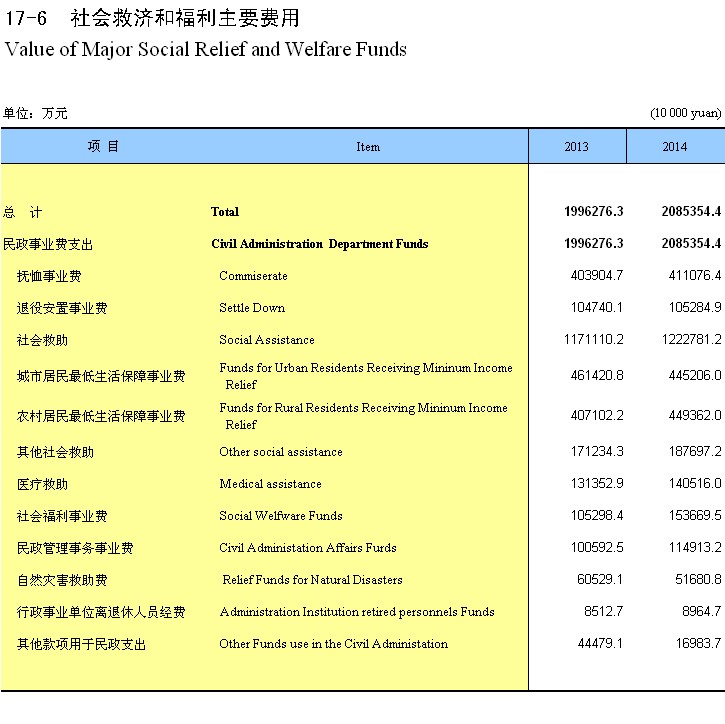Select the 'Commiserate' row label

pyautogui.click(x=253, y=276)
